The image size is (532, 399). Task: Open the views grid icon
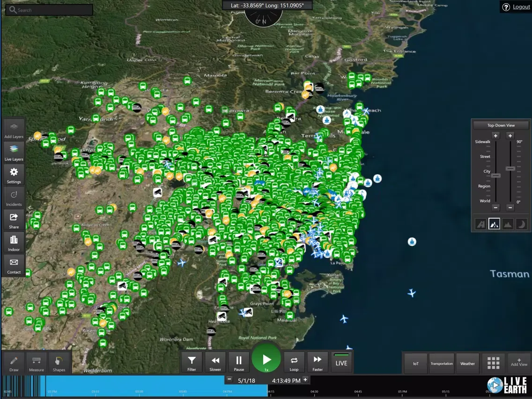coord(493,363)
